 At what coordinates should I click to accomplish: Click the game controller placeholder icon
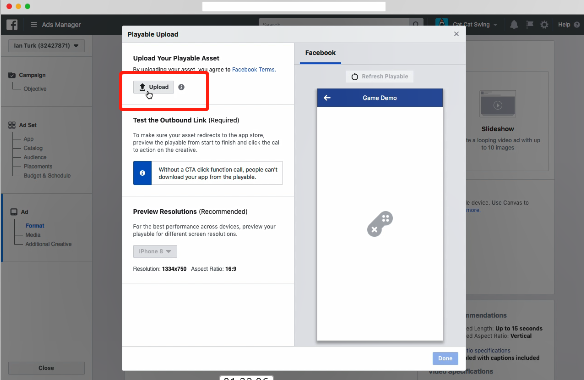(x=380, y=224)
